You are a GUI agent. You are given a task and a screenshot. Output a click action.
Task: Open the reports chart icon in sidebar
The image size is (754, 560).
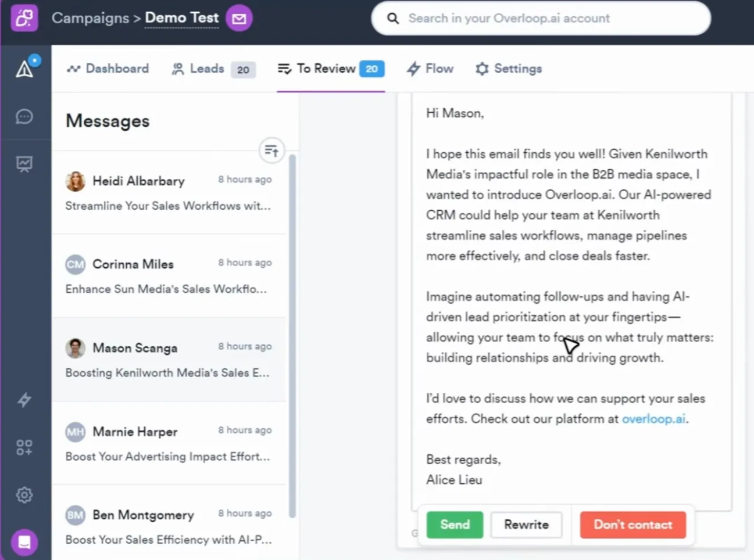(x=24, y=164)
